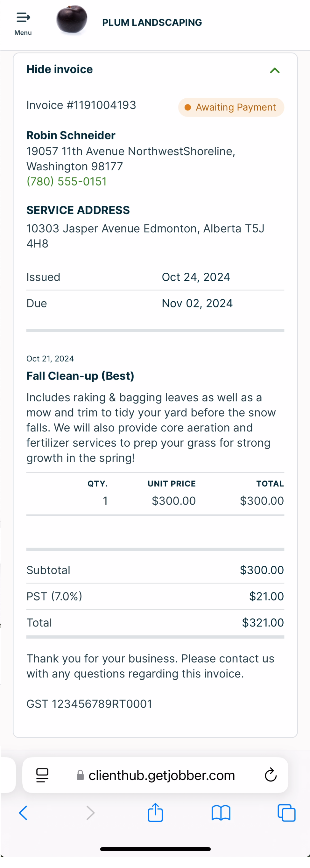Tap the lock icon beside the URL
The height and width of the screenshot is (868, 310).
coord(80,775)
